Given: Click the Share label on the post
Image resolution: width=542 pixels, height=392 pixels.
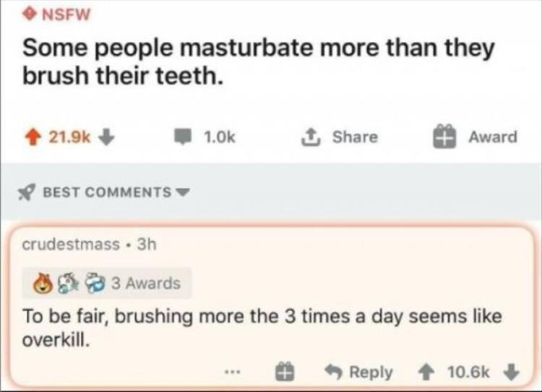Looking at the screenshot, I should pos(354,137).
